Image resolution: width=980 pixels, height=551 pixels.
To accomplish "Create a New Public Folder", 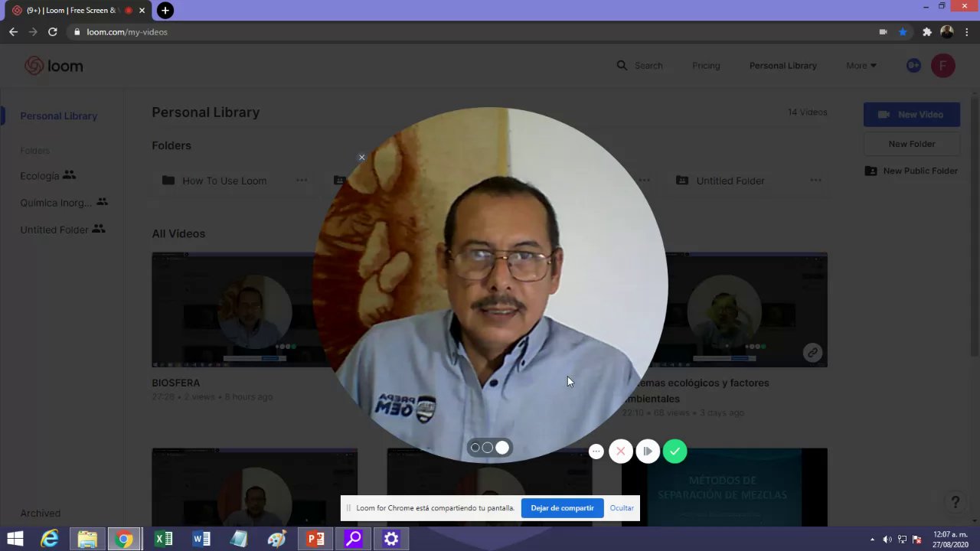I will (x=911, y=171).
